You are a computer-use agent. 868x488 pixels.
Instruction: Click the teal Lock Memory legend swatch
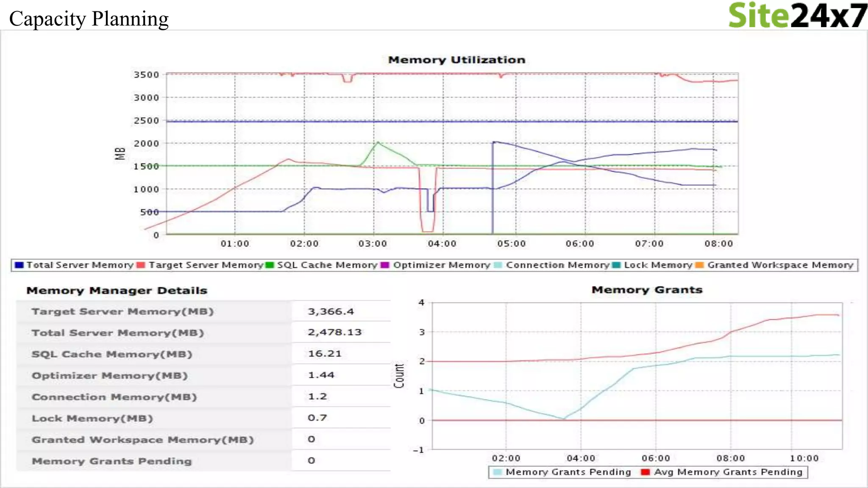[616, 265]
